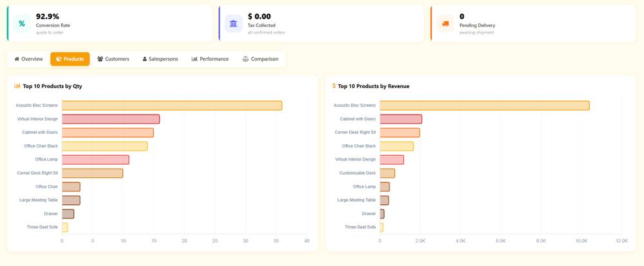Click Acoustic Bloc Screens bar in Revenue chart
The height and width of the screenshot is (266, 644).
click(485, 106)
